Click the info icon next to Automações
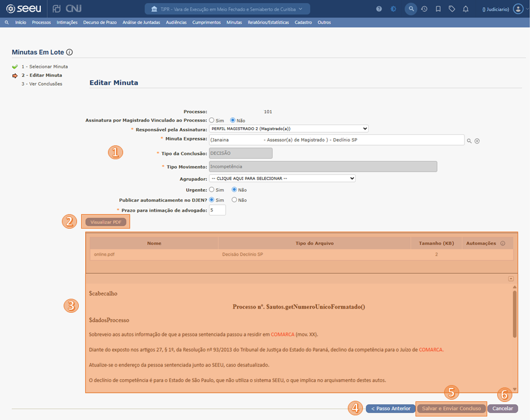 [502, 243]
